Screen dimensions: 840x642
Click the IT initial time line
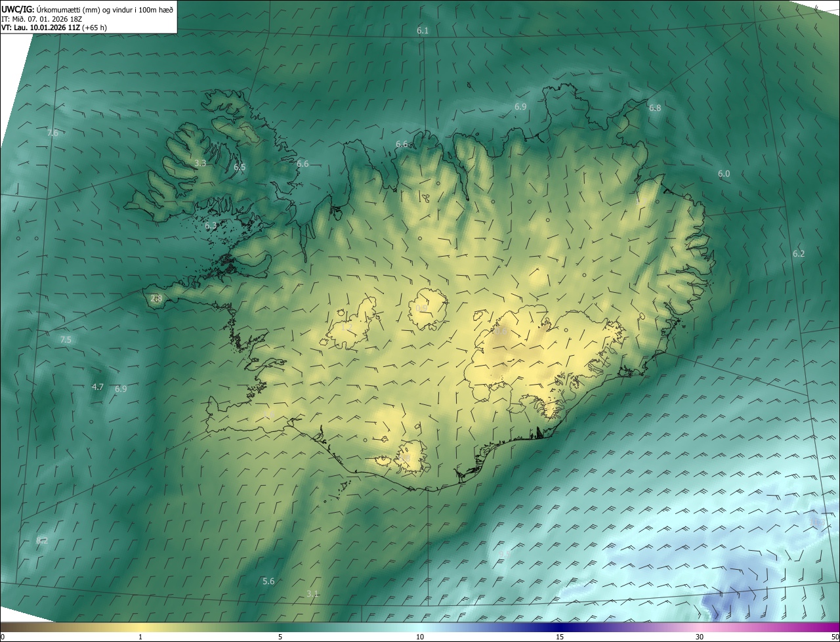tap(41, 19)
